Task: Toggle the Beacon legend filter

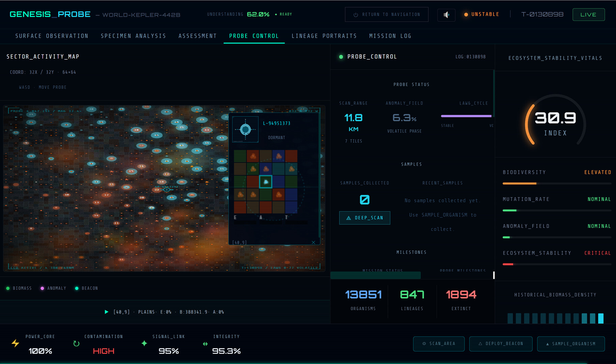Action: (x=86, y=288)
